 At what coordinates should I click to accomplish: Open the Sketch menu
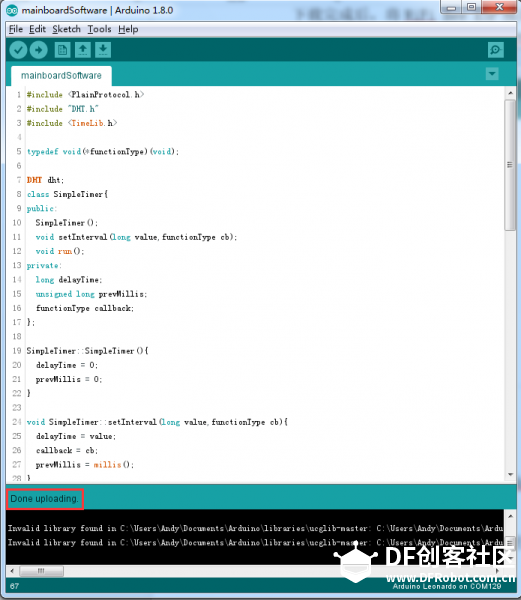coord(66,29)
